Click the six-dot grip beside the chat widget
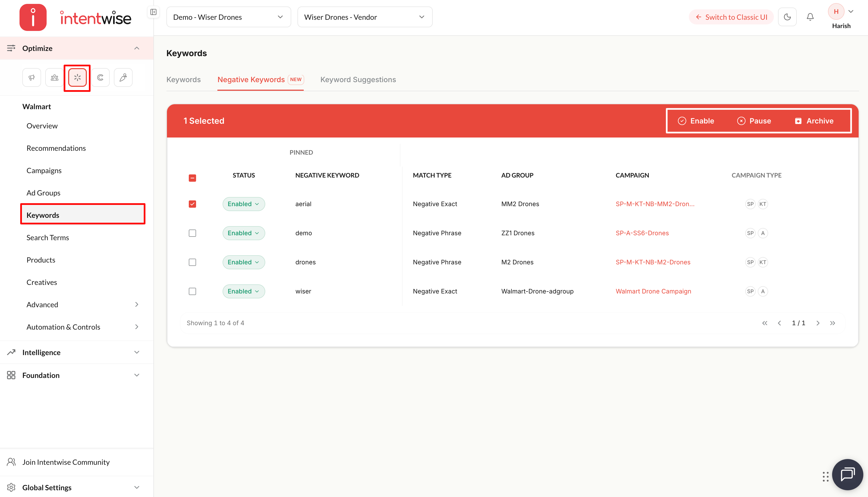Viewport: 868px width, 497px height. (826, 476)
